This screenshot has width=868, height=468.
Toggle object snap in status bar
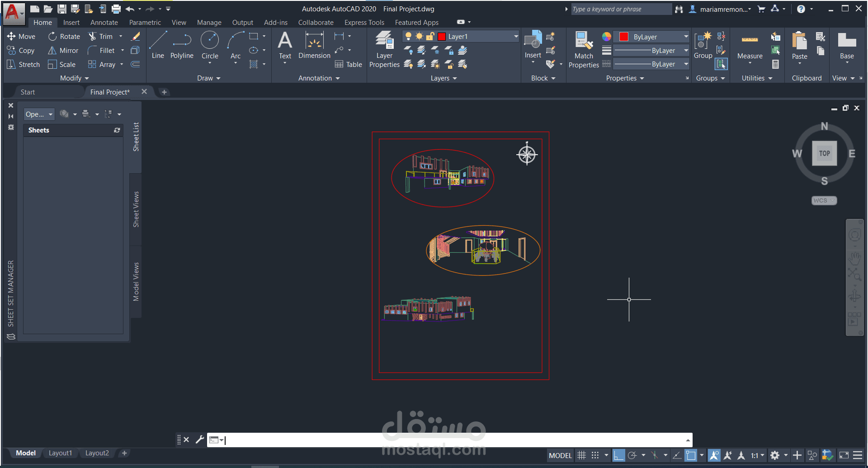point(691,455)
